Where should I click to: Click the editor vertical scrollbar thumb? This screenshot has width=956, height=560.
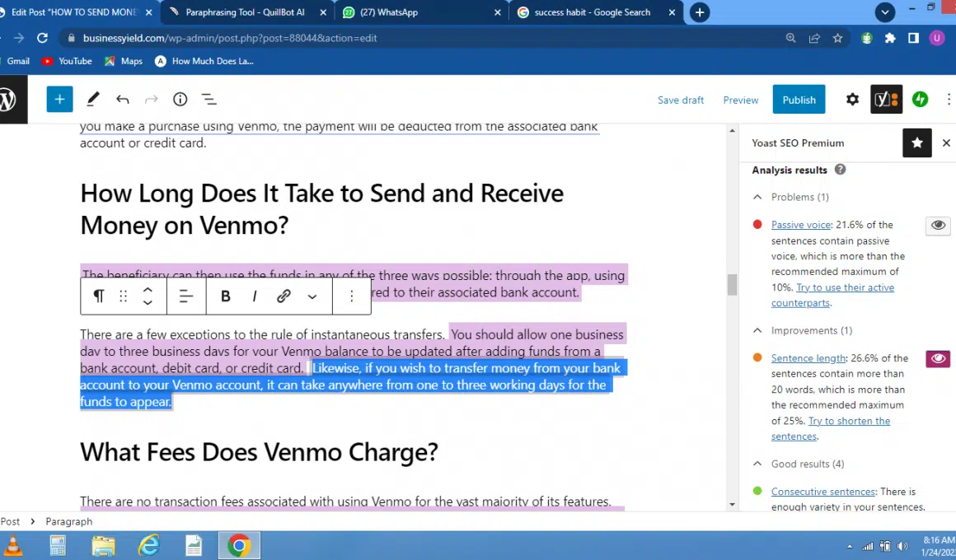point(731,284)
